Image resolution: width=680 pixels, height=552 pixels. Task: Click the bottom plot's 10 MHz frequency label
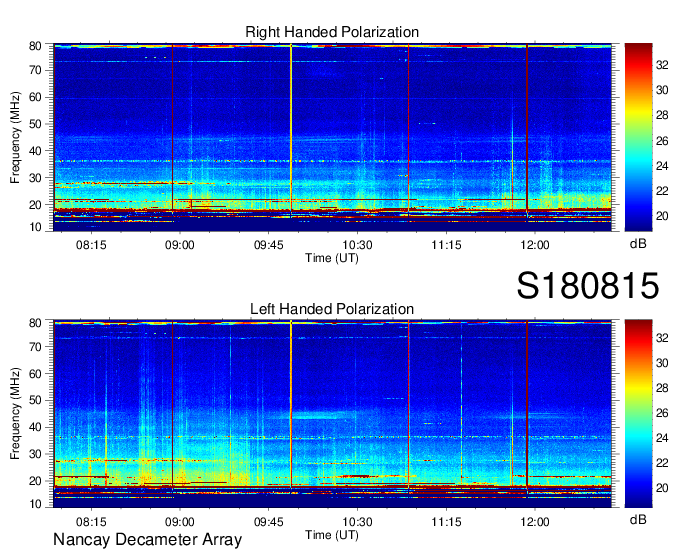click(35, 504)
